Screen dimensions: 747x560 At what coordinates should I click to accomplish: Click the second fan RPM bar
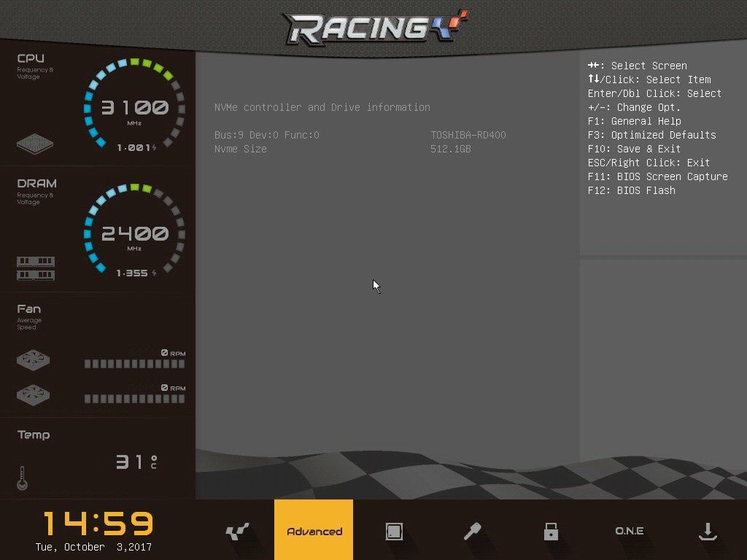[x=134, y=399]
